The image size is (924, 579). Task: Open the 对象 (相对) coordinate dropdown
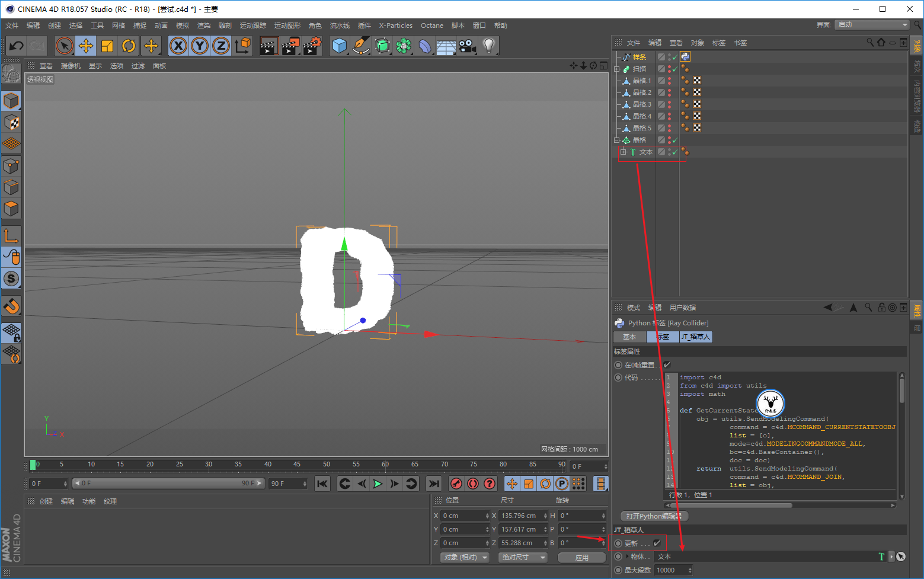(465, 557)
